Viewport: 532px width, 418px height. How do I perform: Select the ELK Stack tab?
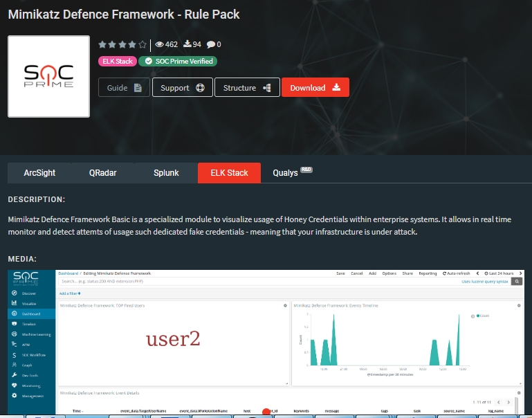tap(230, 173)
